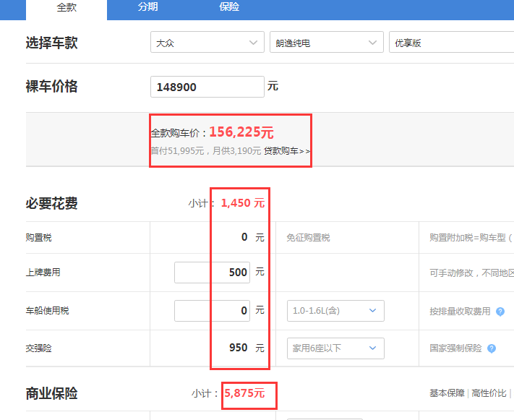The height and width of the screenshot is (420, 514).
Task: Open the 优享版 trim dropdown
Action: pyautogui.click(x=451, y=43)
